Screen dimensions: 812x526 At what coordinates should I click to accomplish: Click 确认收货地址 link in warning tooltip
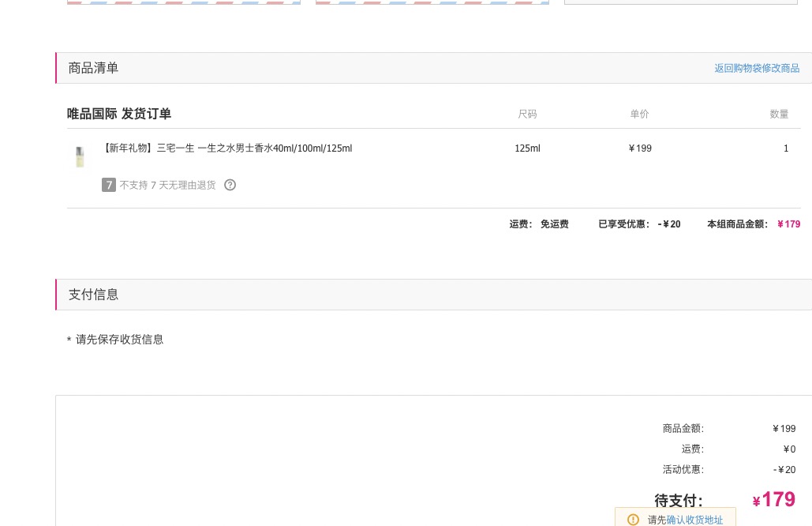(694, 520)
